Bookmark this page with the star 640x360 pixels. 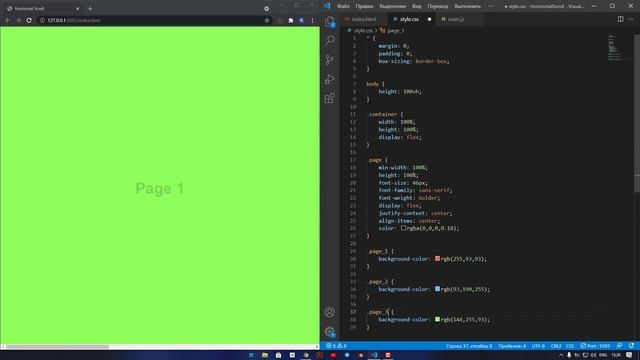click(x=267, y=20)
